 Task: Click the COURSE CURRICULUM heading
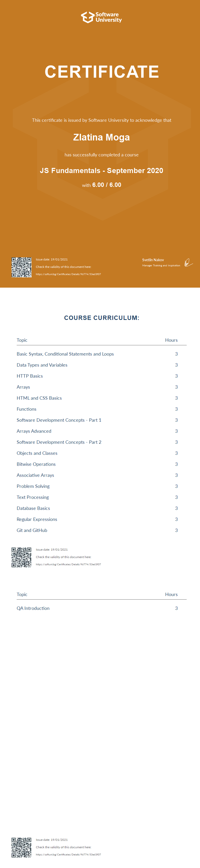click(x=102, y=318)
